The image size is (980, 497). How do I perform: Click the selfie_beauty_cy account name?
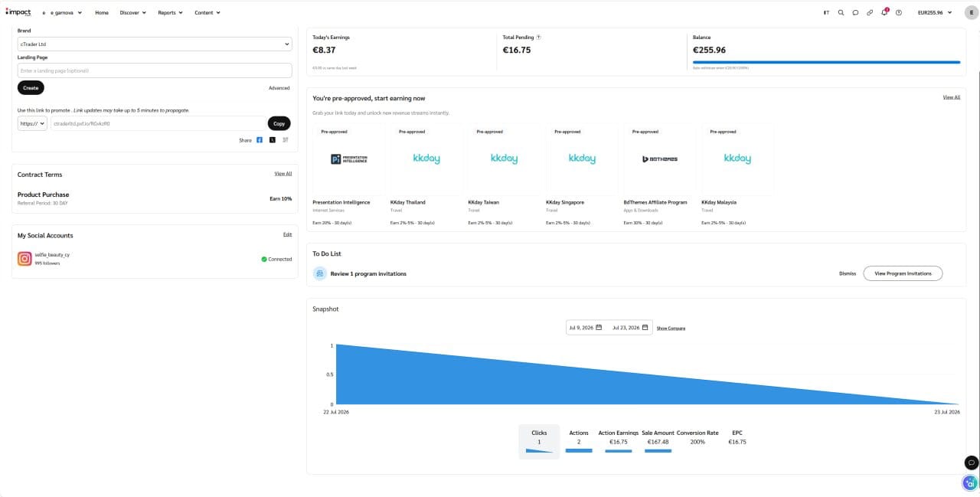(53, 255)
